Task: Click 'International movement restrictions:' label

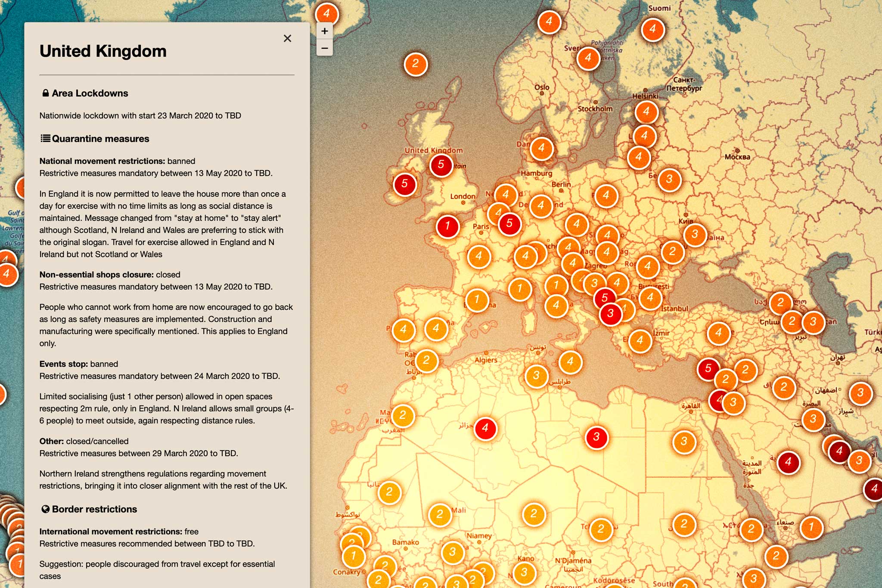Action: tap(110, 532)
